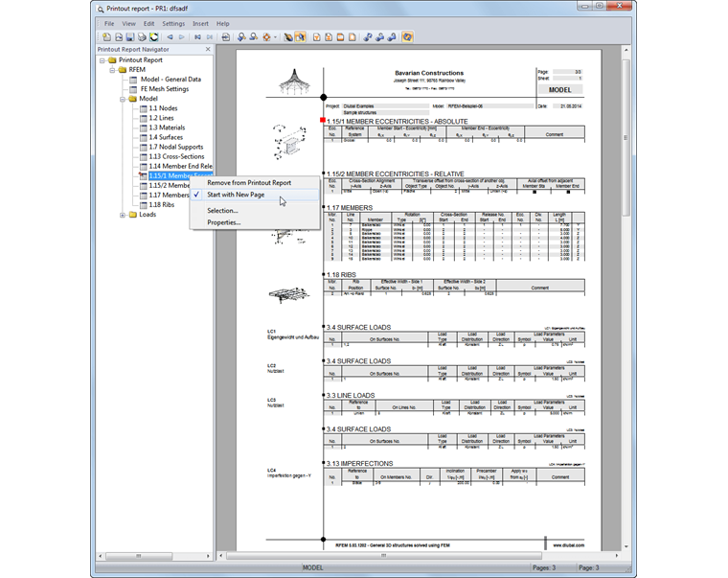Print the report using the printer icon
The width and height of the screenshot is (728, 578).
(142, 37)
